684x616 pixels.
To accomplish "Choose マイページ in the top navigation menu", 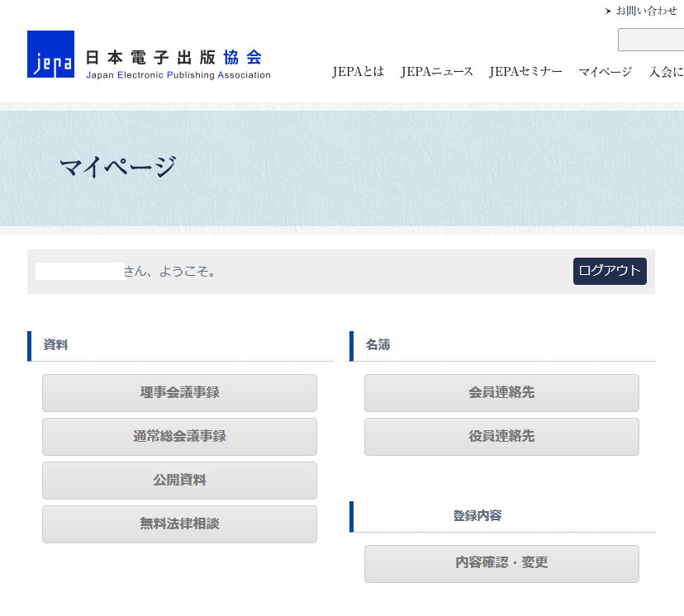I will (605, 72).
